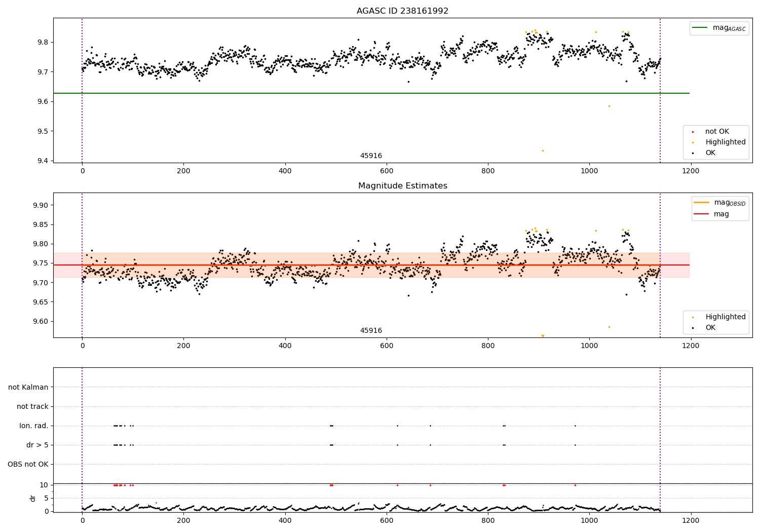
Task: Click the '45916' label in top plot
Action: click(x=371, y=156)
